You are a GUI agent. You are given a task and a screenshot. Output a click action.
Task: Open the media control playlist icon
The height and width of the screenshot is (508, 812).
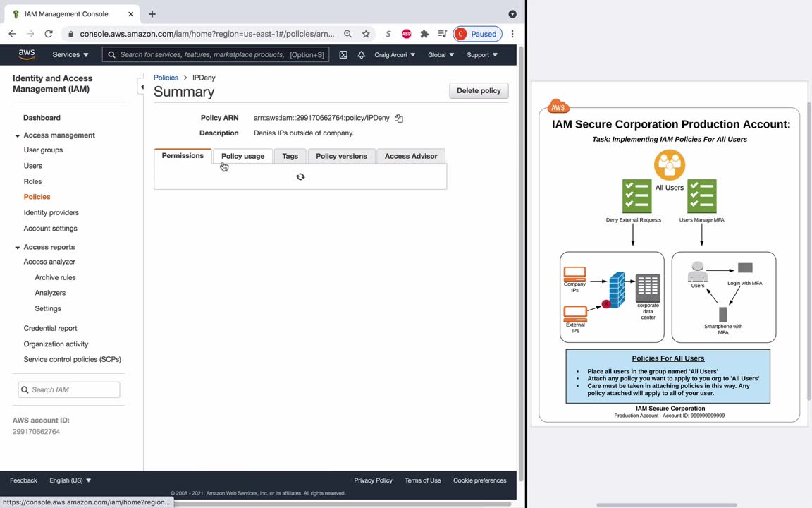pos(442,34)
